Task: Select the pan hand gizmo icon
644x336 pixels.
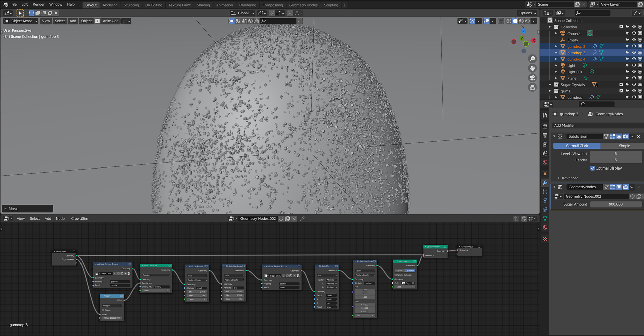Action: [x=532, y=68]
